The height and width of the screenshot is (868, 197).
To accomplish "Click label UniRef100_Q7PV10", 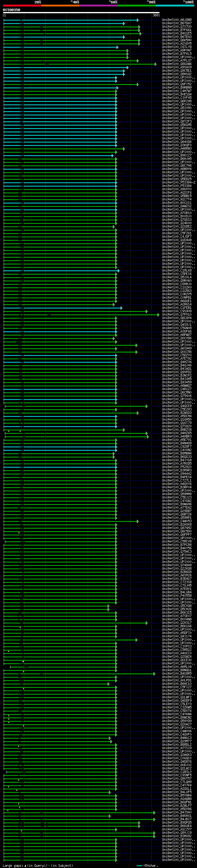I will click(177, 314).
